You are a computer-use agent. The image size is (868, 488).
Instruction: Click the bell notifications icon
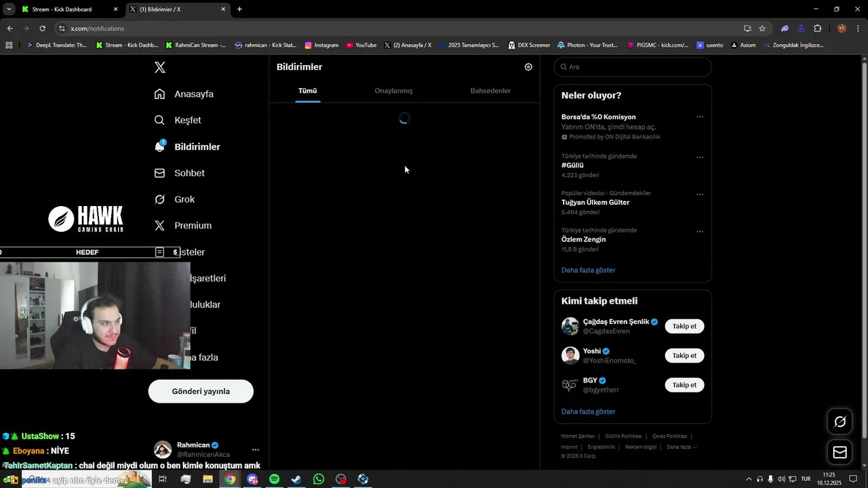click(x=160, y=146)
